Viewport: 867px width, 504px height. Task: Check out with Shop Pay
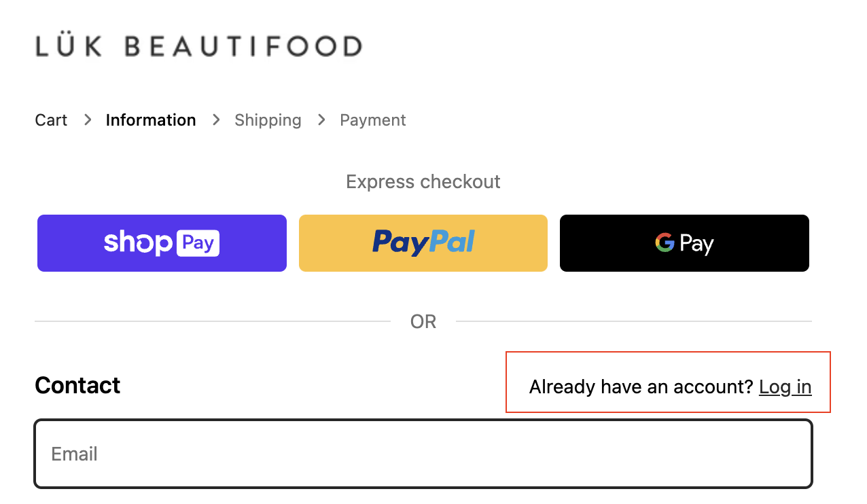point(162,243)
